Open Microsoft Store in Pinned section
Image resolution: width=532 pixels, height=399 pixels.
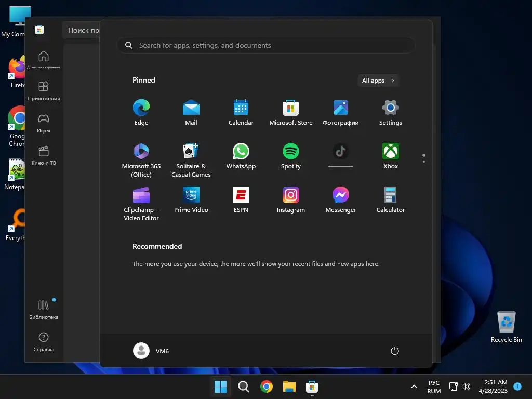pos(291,112)
